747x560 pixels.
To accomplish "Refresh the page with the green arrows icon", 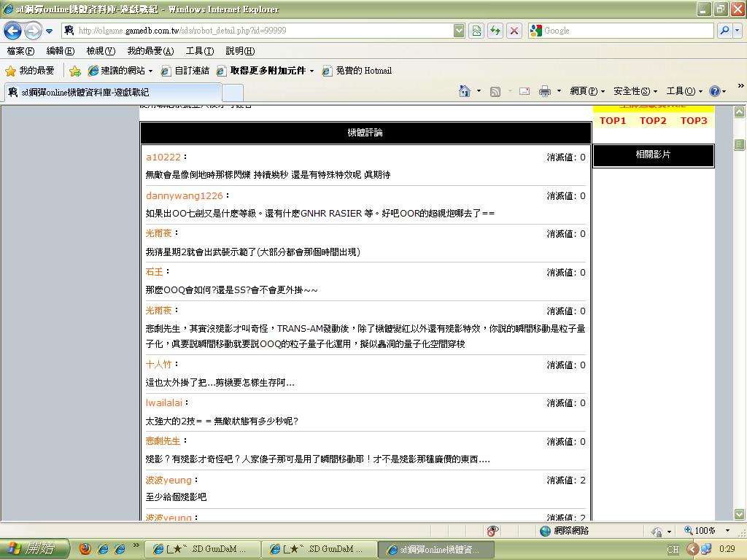I will click(x=495, y=31).
